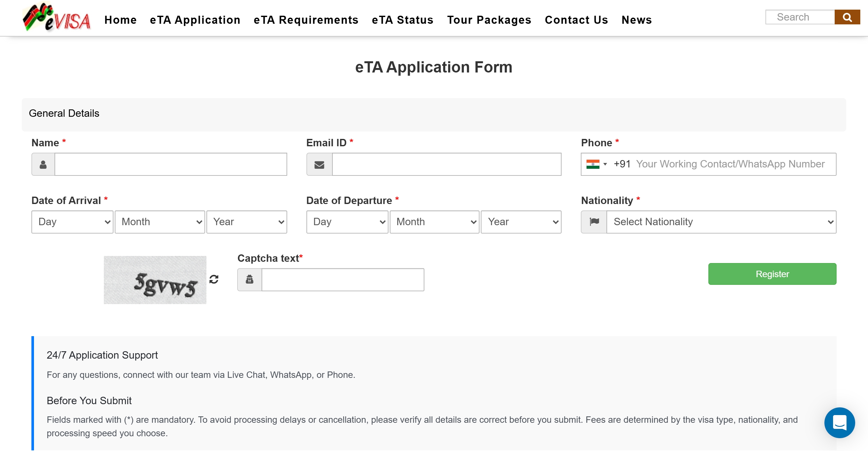Click the captcha image thumbnail

155,280
